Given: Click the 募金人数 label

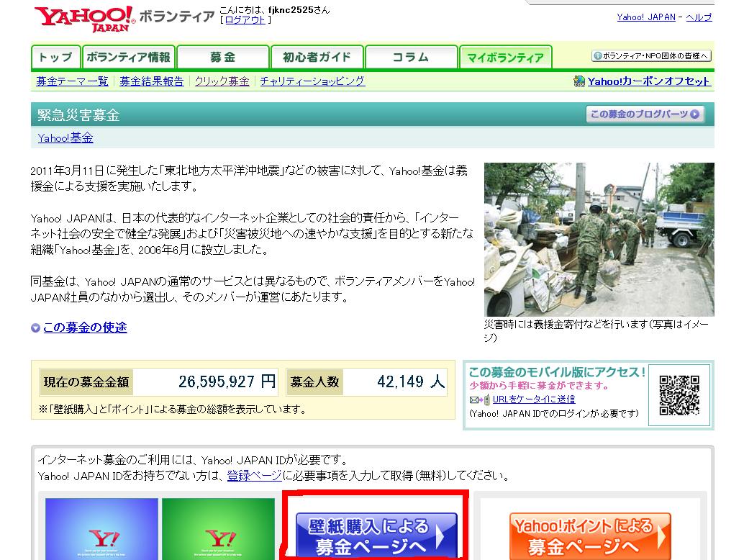Looking at the screenshot, I should tap(315, 382).
